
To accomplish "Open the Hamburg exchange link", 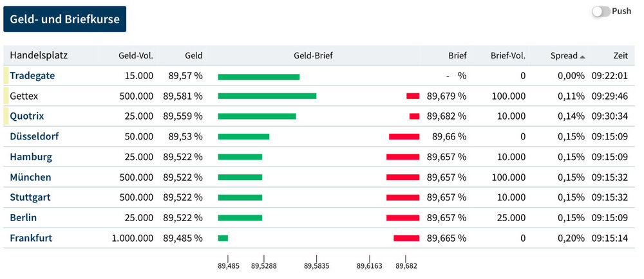I will click(31, 157).
